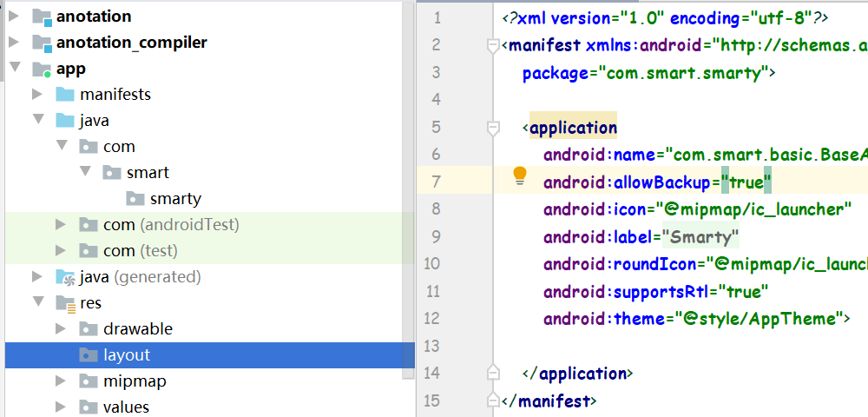
Task: Click "@mipmap/ic_launcher" value on line 8
Action: [x=753, y=209]
